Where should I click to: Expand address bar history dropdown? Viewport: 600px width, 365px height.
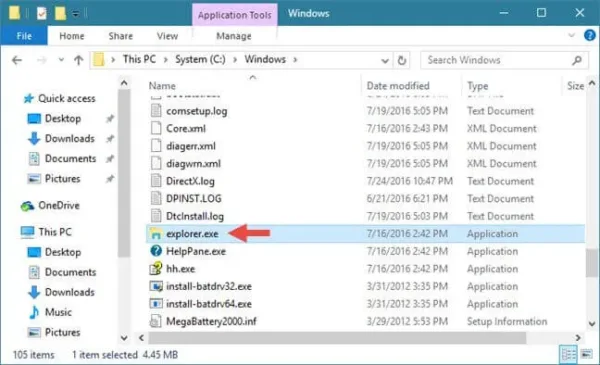(385, 60)
